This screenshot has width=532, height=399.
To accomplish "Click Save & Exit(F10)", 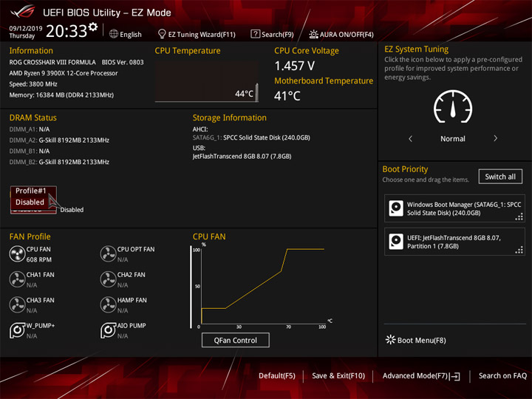I will [x=338, y=376].
